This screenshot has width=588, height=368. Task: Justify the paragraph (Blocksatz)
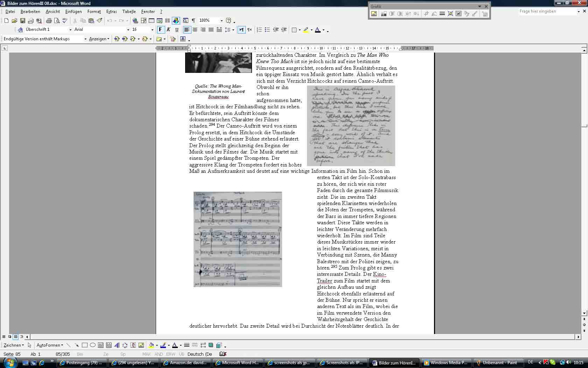click(x=211, y=30)
